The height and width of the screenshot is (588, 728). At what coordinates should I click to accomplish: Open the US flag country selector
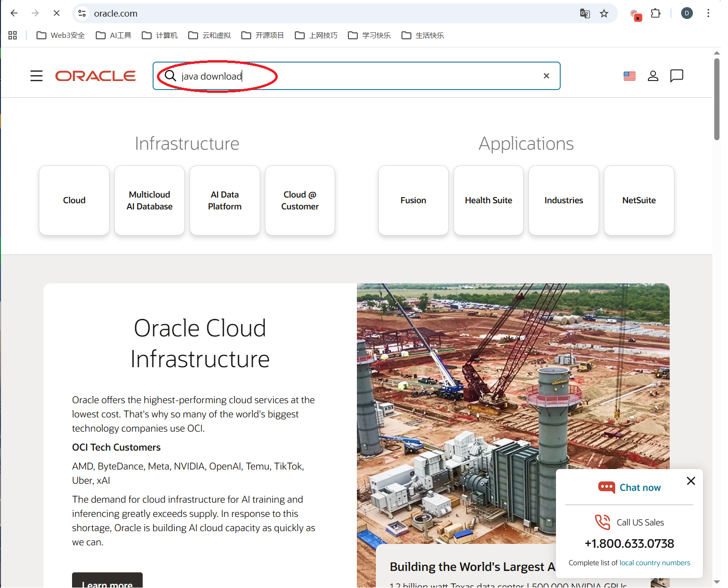pos(629,76)
